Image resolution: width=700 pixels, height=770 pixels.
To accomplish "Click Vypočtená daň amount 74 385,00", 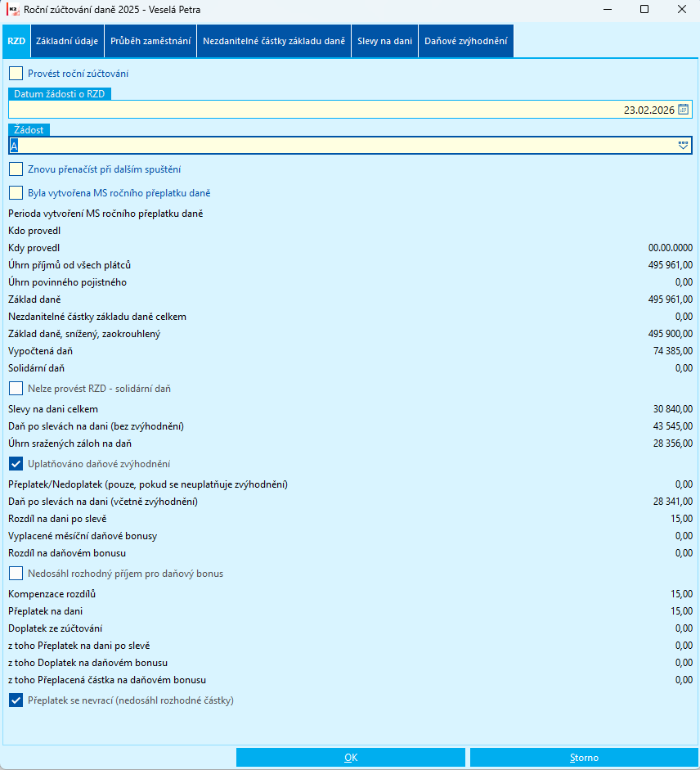I will [x=673, y=351].
